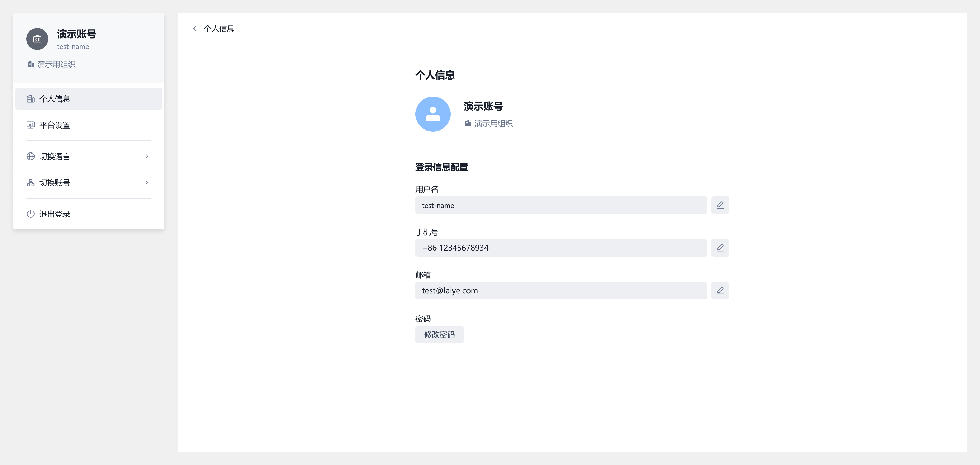This screenshot has width=980, height=465.
Task: Select the 切换账号 menu entry
Action: (x=89, y=183)
